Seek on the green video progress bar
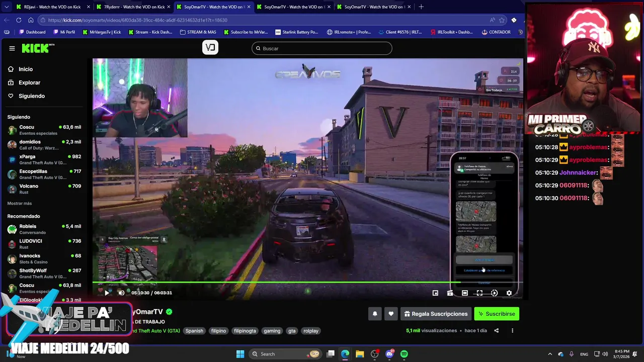 tap(307, 282)
